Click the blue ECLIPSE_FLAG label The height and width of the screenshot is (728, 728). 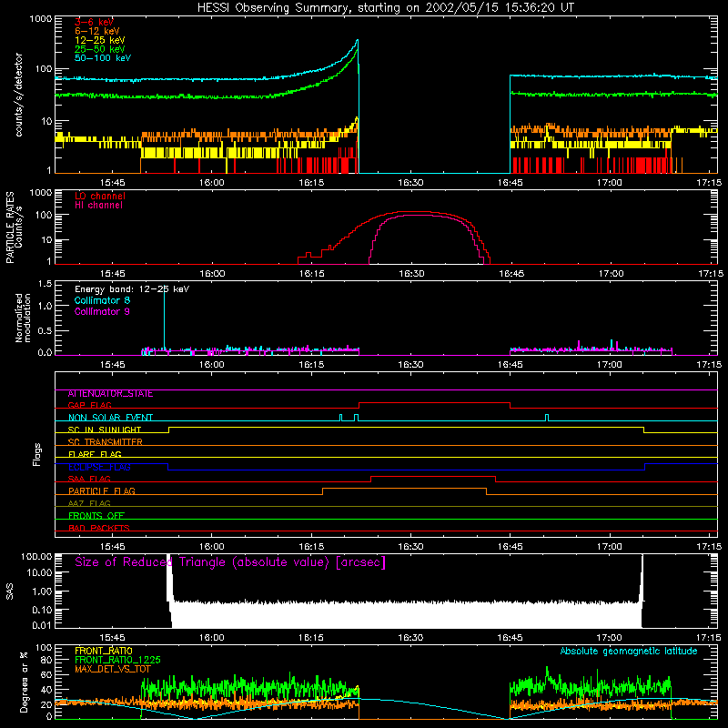99,467
